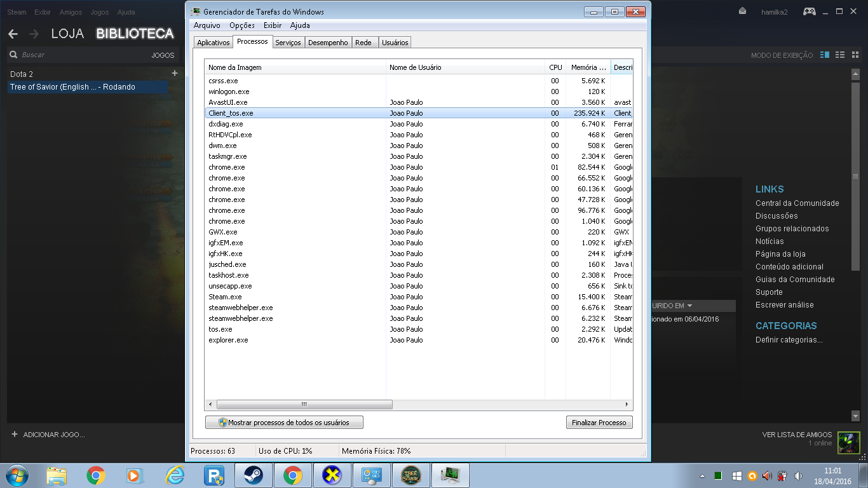Open the friends list avatar thumbnail

click(x=848, y=442)
